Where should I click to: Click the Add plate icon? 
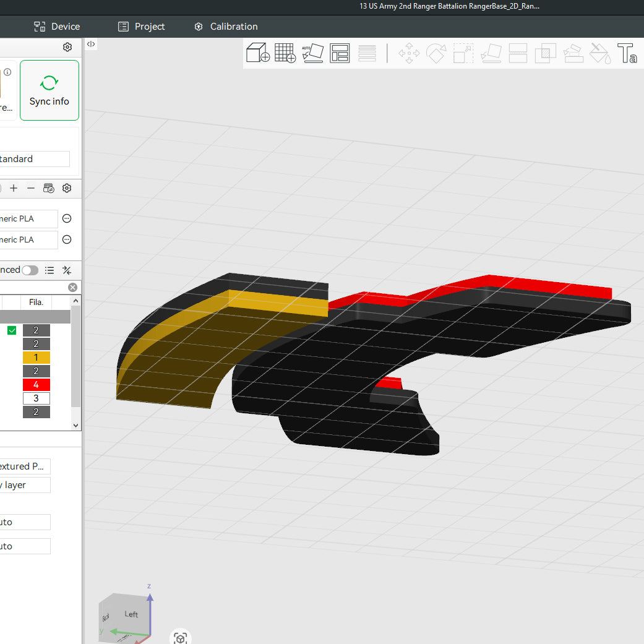click(x=285, y=53)
